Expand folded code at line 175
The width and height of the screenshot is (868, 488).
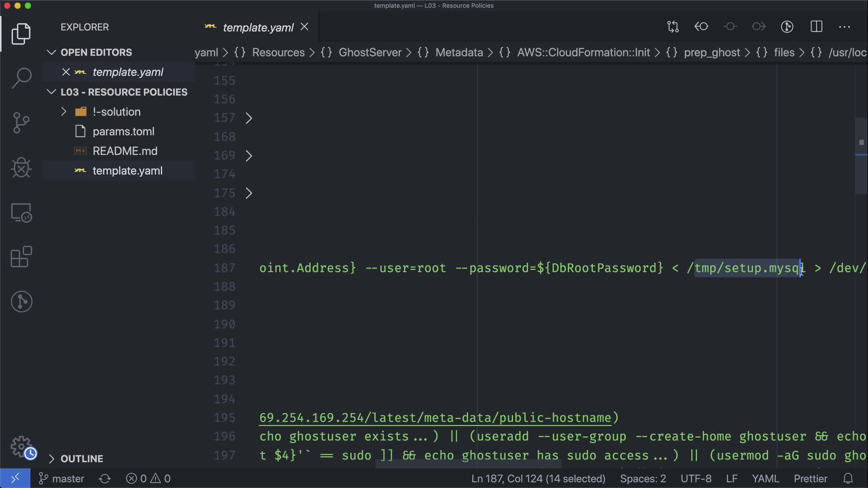(249, 193)
